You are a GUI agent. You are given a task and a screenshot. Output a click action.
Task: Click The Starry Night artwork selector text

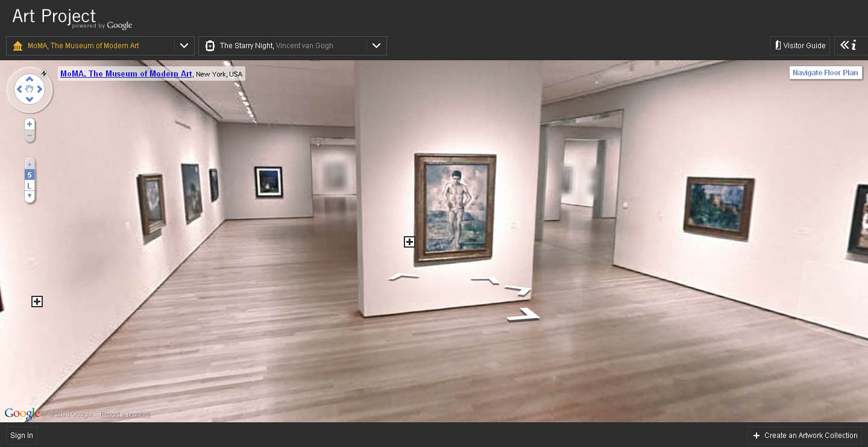coord(277,46)
